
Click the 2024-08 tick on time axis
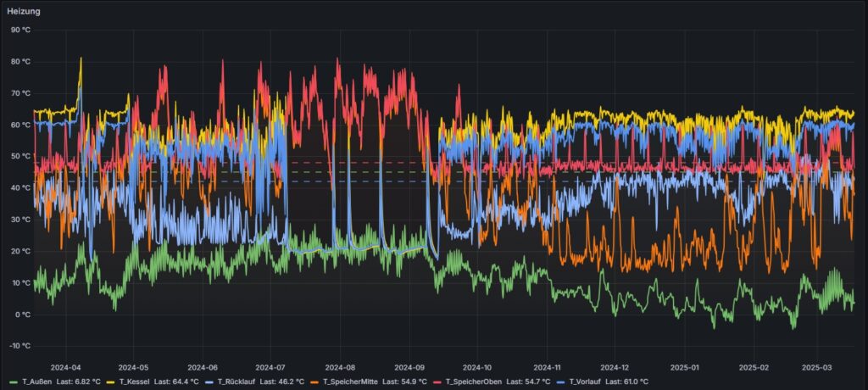click(x=340, y=368)
